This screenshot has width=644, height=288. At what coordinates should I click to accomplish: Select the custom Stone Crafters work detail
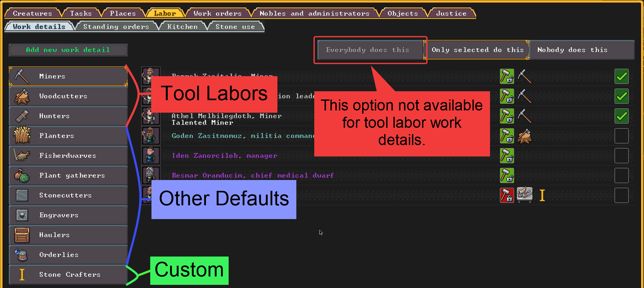point(68,274)
